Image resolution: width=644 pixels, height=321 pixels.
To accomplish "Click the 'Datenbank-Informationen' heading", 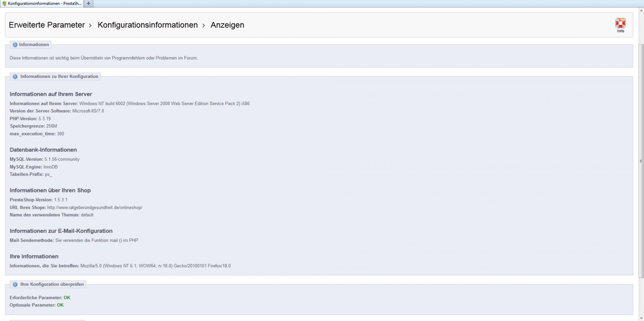I will [x=43, y=150].
